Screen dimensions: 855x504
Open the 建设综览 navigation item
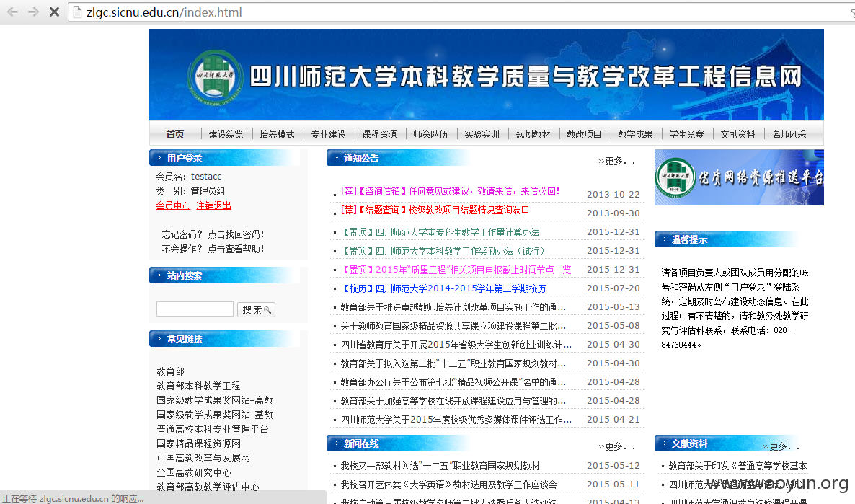(x=226, y=134)
